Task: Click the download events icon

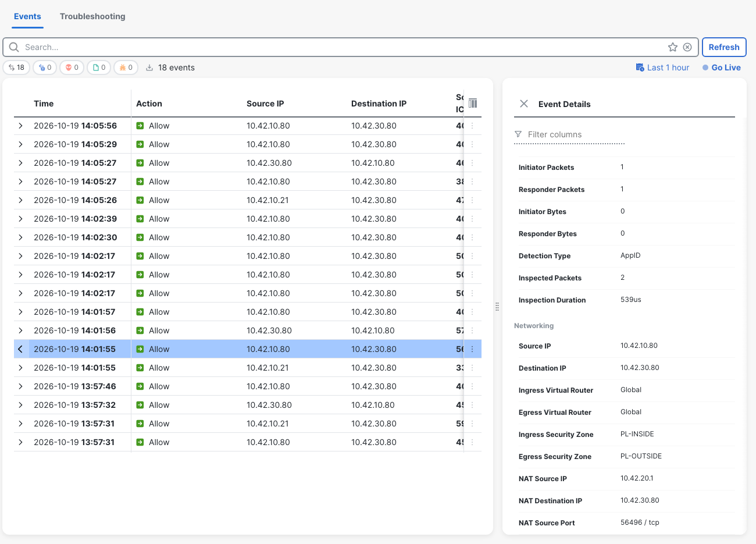Action: click(149, 67)
